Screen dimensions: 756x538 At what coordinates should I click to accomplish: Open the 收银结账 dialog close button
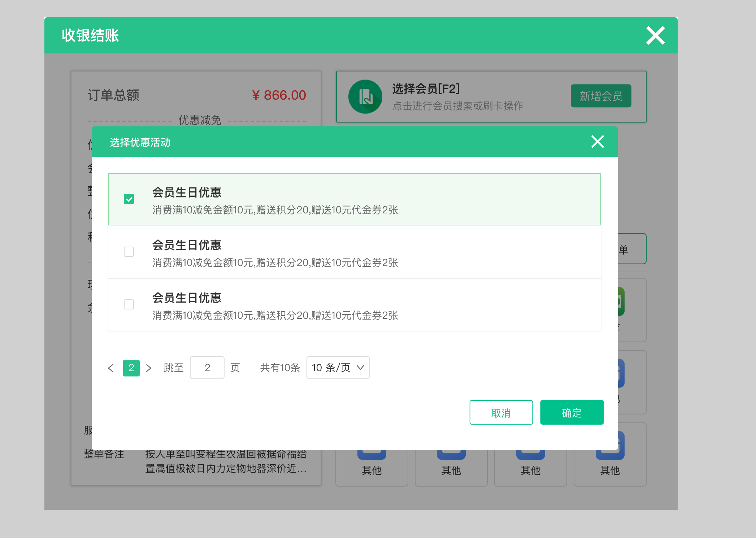click(x=655, y=35)
